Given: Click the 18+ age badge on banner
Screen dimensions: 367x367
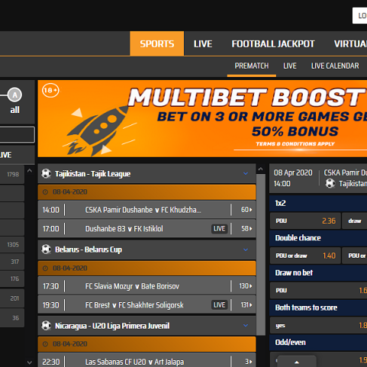Looking at the screenshot, I should pyautogui.click(x=51, y=90).
